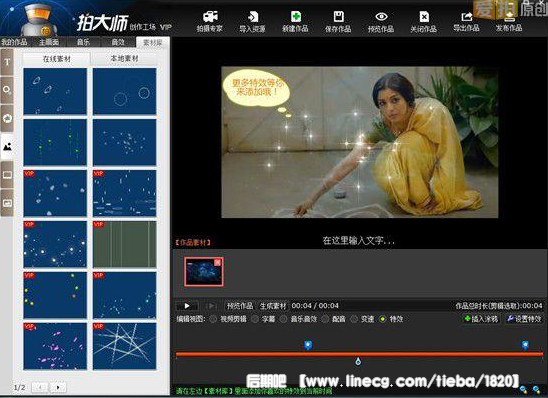Click the red corner badge on clip thumbnail
Viewport: 548px width, 398px height.
(218, 262)
